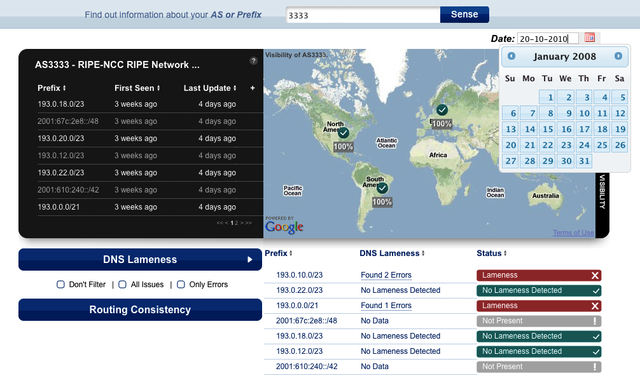Click DNS Lameness arrow icon
640x378 pixels.
point(250,260)
